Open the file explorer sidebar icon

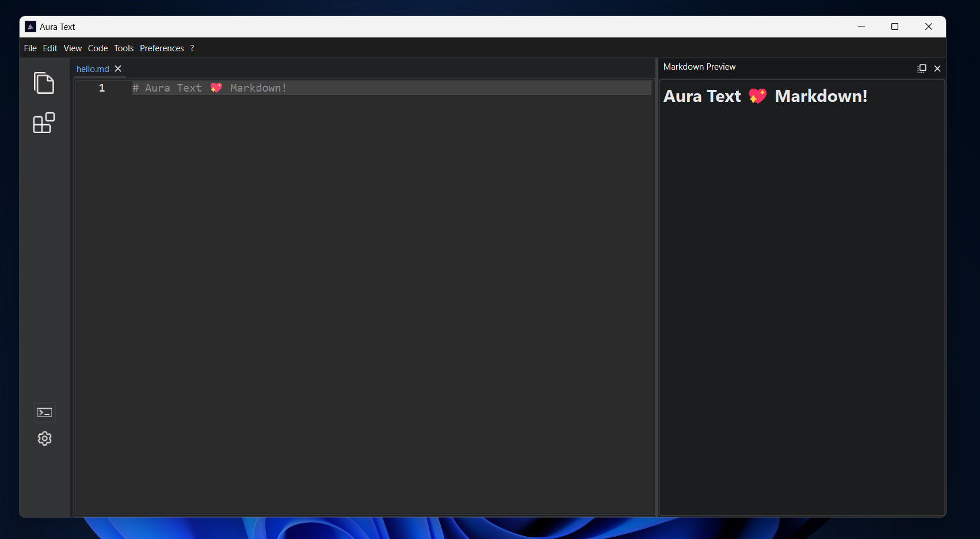pos(44,83)
